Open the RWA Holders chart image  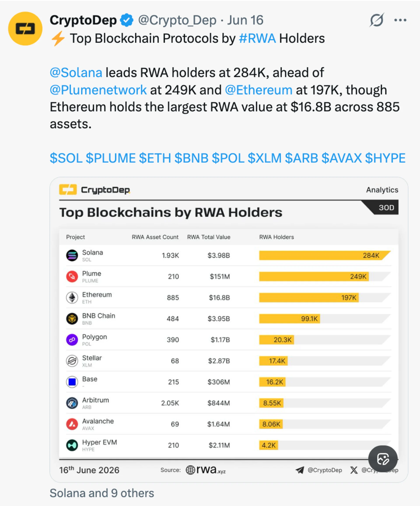tap(229, 330)
